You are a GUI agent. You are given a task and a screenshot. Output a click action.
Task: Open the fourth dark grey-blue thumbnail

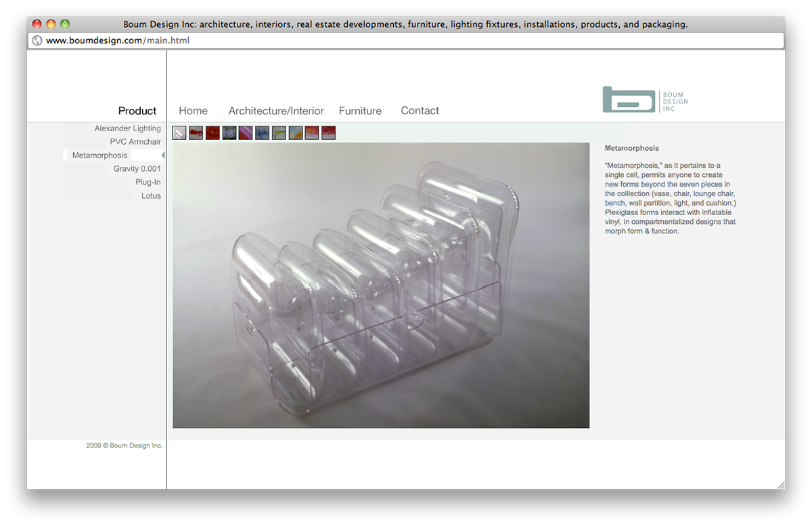coord(229,133)
